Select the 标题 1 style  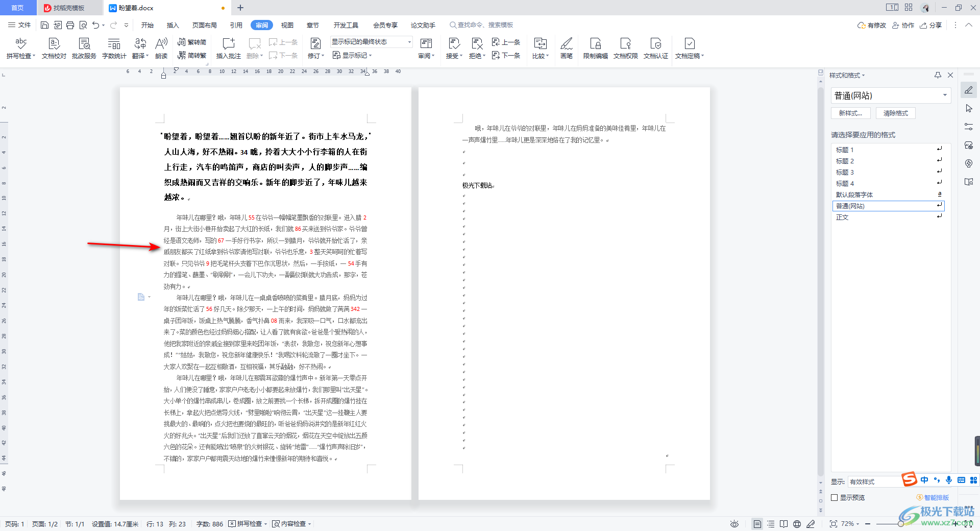888,150
